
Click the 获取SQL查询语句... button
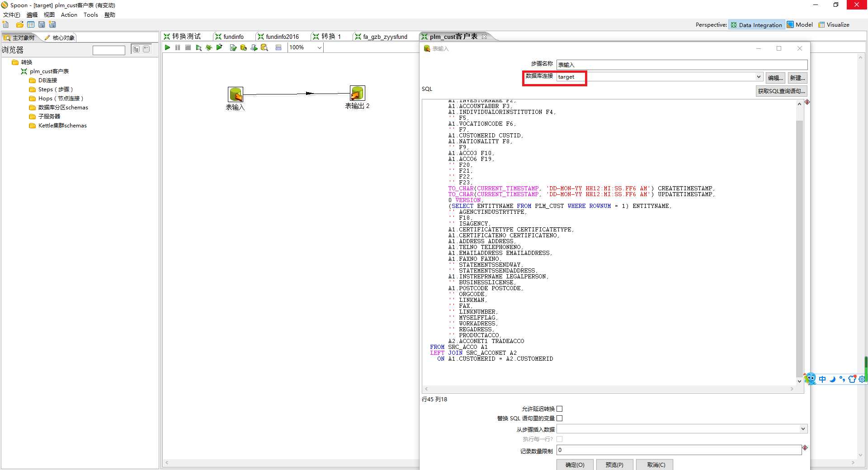[782, 91]
